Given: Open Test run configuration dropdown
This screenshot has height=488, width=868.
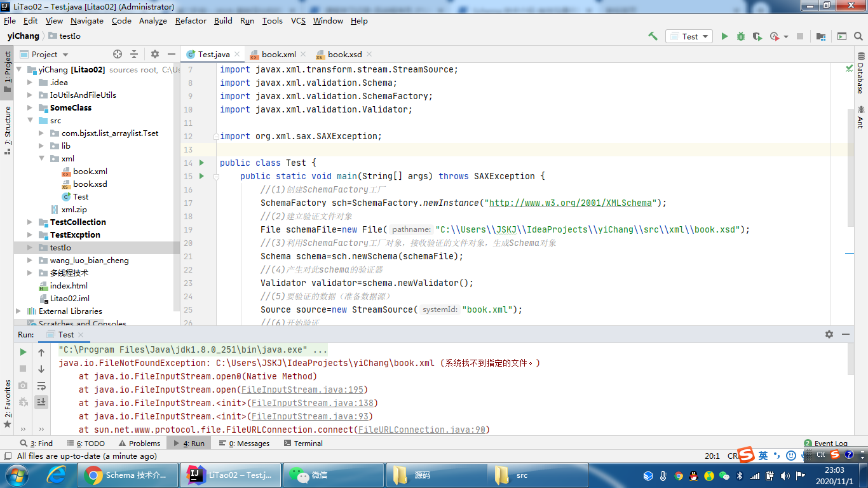Looking at the screenshot, I should click(689, 36).
